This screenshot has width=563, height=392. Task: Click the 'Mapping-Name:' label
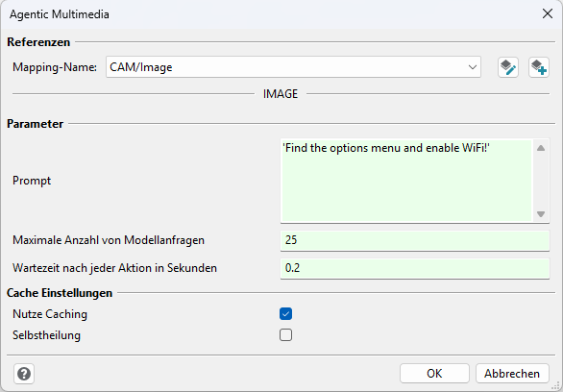55,67
